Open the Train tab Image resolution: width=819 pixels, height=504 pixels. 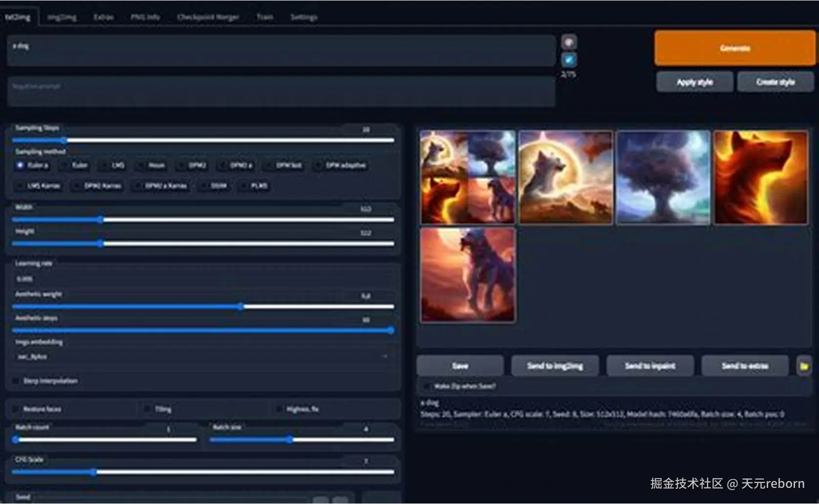point(265,17)
